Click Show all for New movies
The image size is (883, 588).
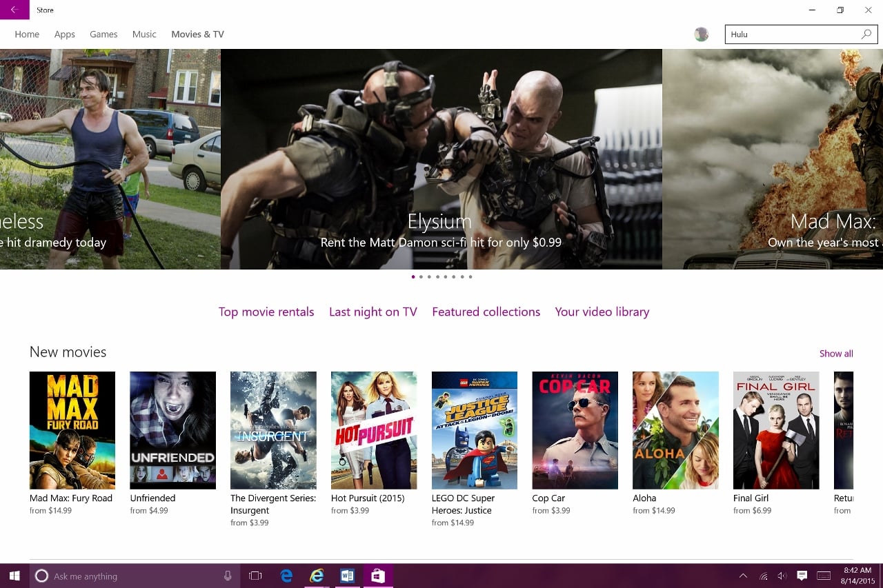click(835, 354)
